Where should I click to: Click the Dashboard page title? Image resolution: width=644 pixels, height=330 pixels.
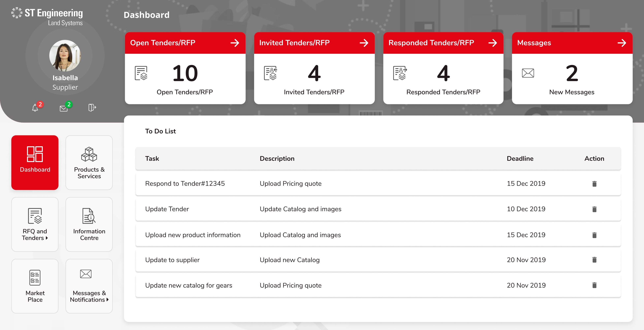(147, 15)
